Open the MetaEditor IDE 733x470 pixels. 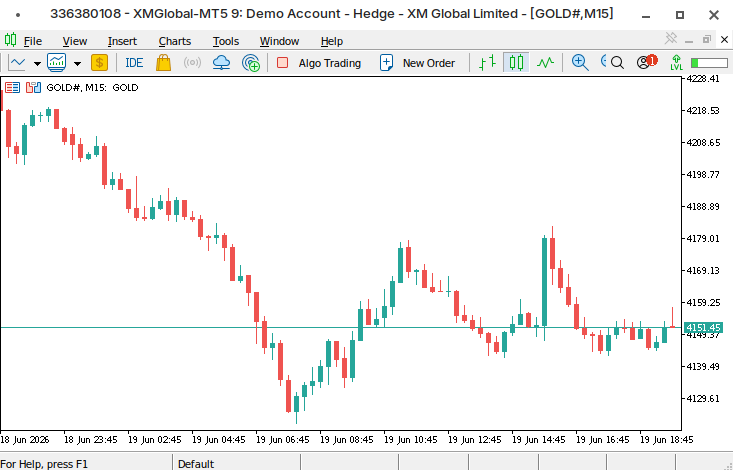(134, 63)
